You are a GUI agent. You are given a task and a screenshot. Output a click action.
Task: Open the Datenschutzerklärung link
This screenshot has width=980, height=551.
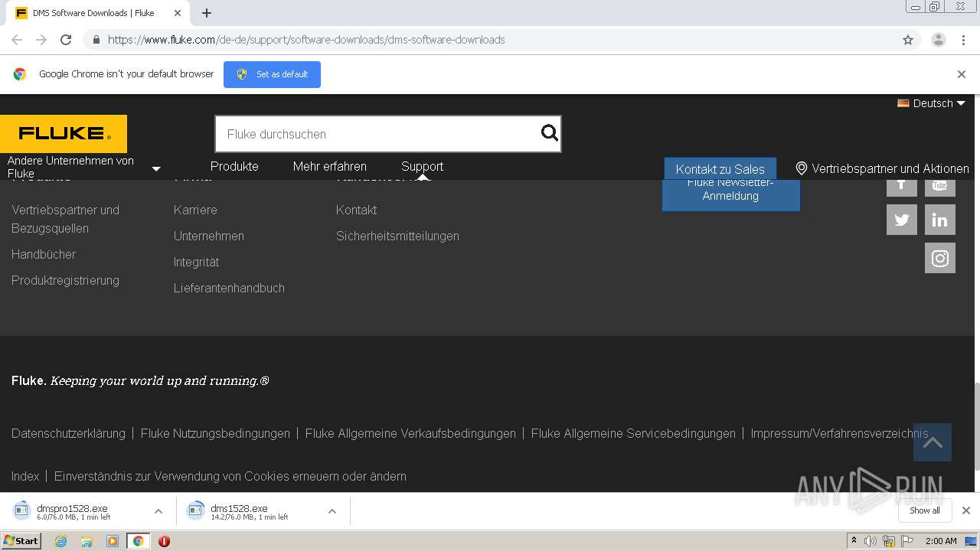(x=68, y=433)
